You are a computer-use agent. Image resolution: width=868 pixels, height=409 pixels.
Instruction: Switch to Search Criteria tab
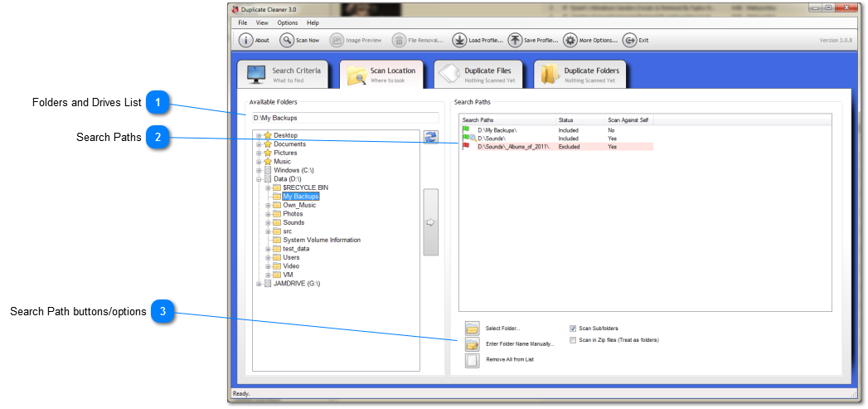coord(283,75)
